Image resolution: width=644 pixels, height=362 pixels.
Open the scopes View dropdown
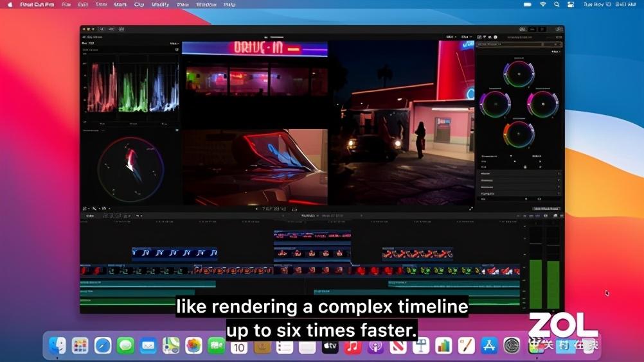175,44
